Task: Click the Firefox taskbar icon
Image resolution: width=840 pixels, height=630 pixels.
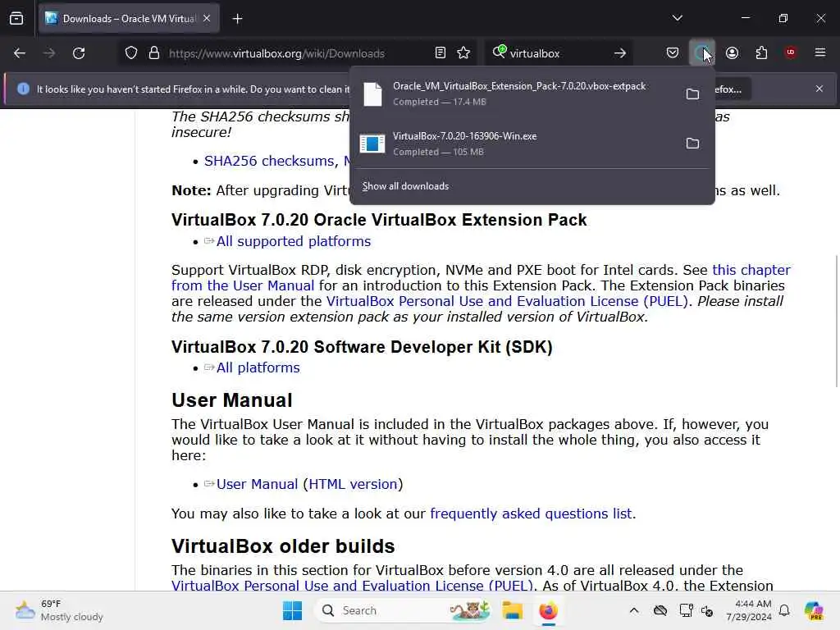Action: 548,610
